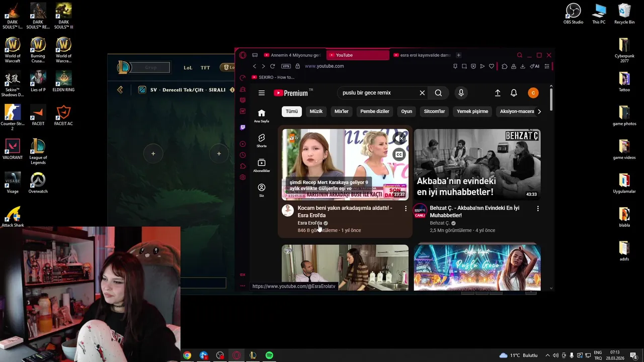Go forward in Opera browser
The height and width of the screenshot is (362, 644).
[x=263, y=66]
